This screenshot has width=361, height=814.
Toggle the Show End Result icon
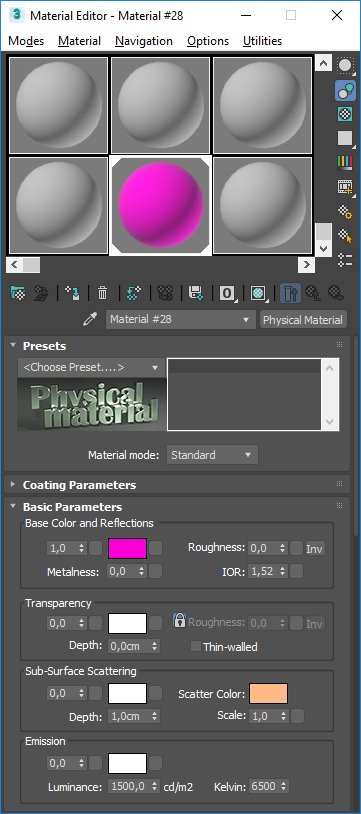point(290,293)
